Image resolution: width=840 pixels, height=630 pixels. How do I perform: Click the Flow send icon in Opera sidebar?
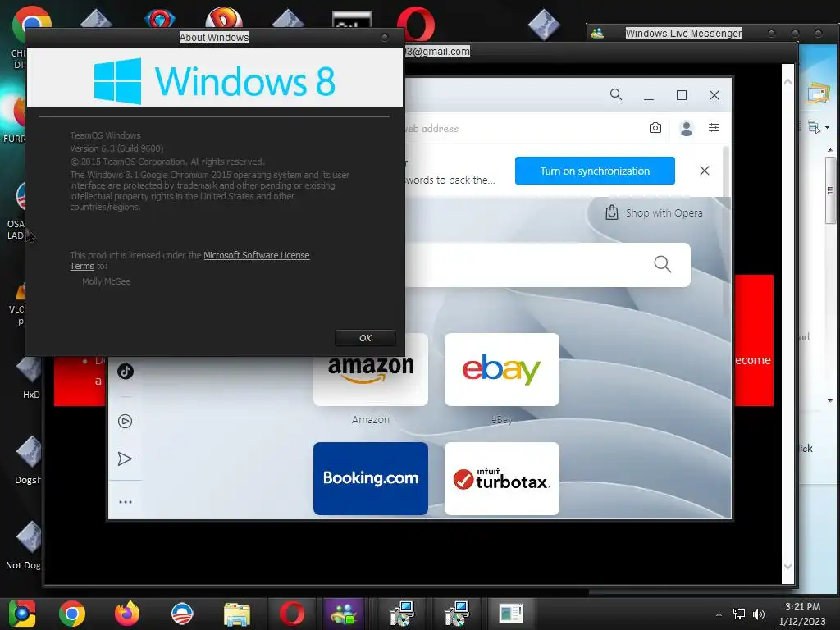[x=125, y=459]
